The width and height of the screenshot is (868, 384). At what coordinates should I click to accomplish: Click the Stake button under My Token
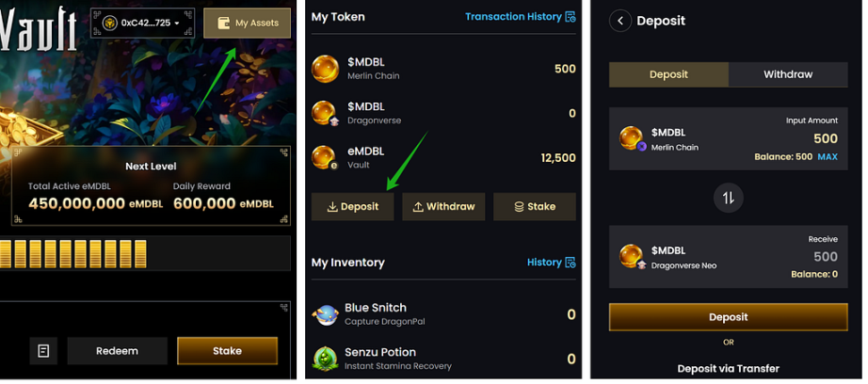(x=535, y=206)
